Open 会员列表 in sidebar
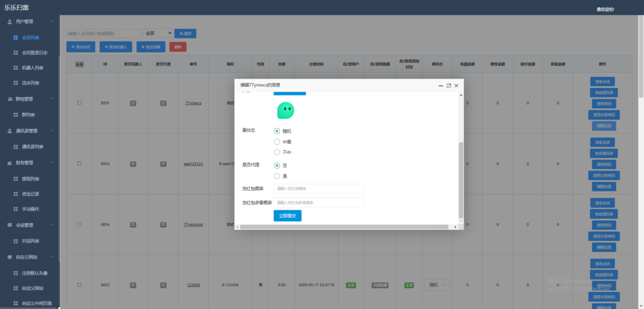644x309 pixels. pyautogui.click(x=31, y=37)
